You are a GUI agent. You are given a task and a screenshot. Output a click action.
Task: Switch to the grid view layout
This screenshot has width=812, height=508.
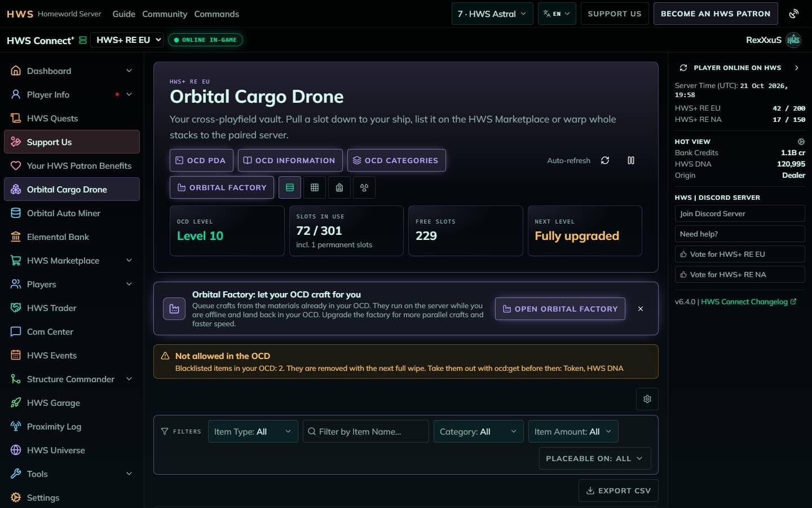click(x=315, y=187)
